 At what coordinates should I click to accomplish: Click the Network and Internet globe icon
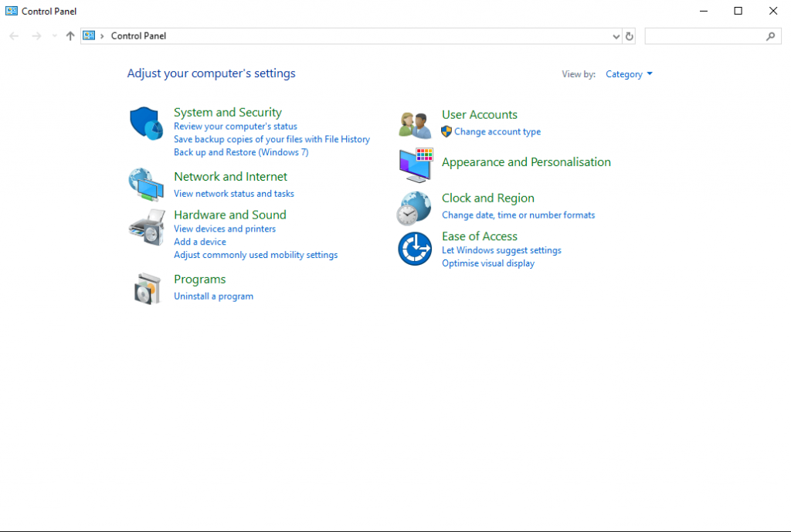pos(146,185)
